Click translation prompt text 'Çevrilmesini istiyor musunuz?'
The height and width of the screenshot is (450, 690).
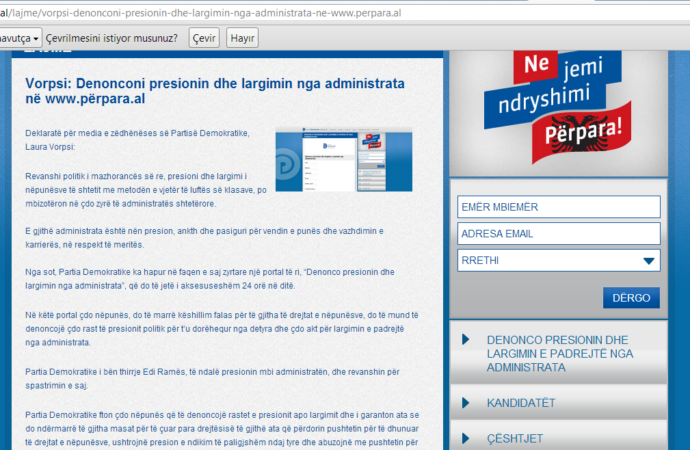112,38
